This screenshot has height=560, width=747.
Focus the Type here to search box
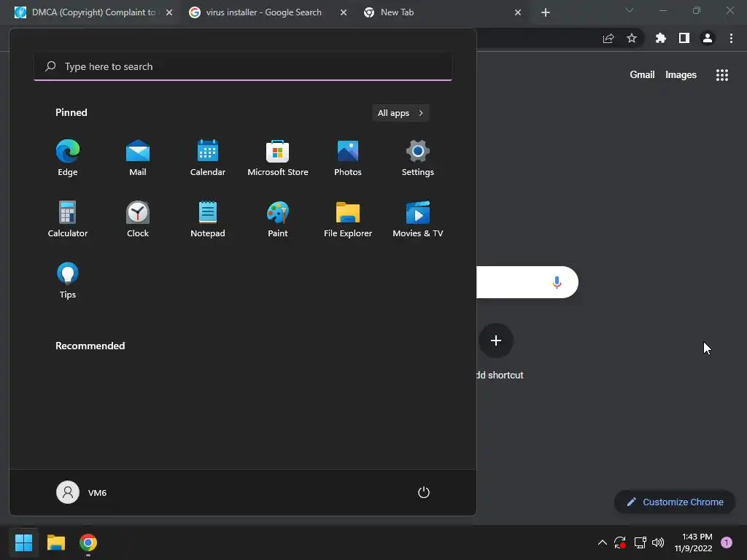(x=243, y=66)
